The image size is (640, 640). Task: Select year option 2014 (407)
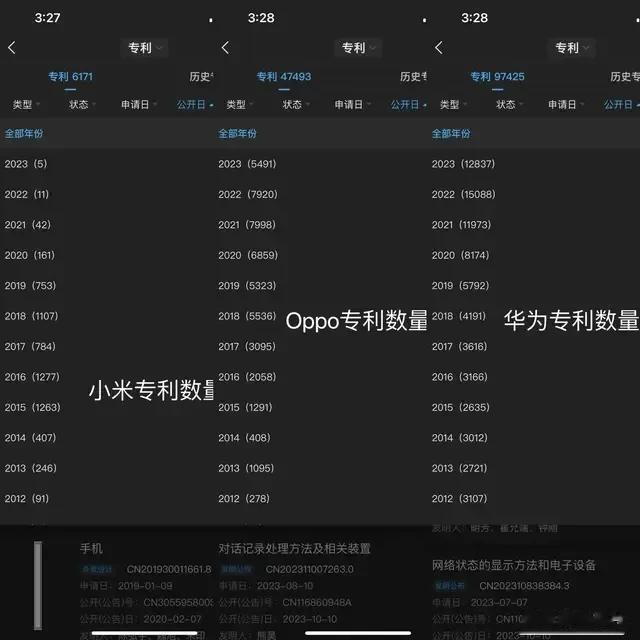point(30,438)
